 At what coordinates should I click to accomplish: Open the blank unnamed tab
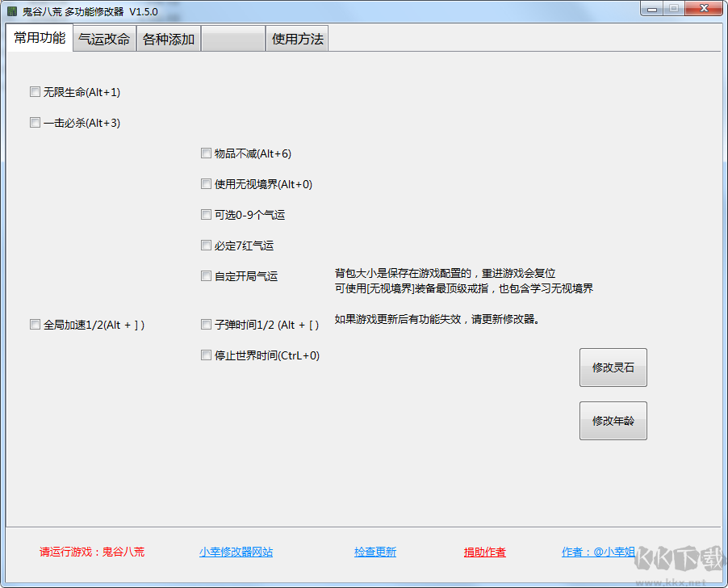coord(233,39)
